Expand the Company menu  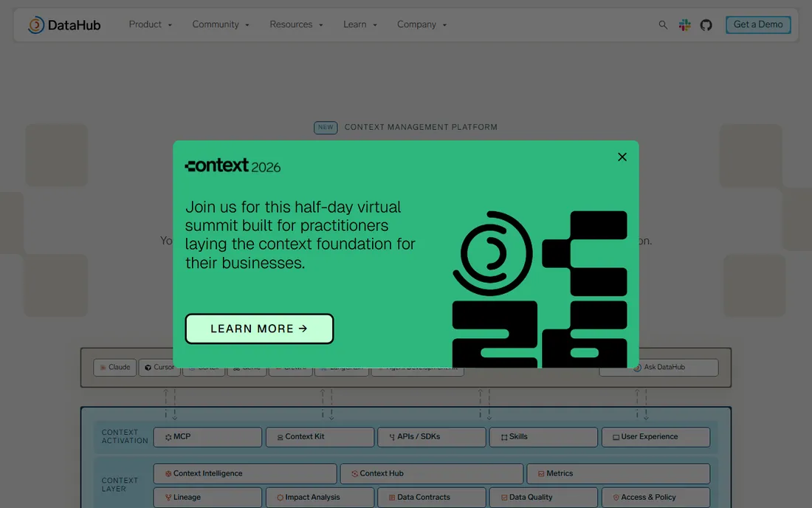pos(422,25)
